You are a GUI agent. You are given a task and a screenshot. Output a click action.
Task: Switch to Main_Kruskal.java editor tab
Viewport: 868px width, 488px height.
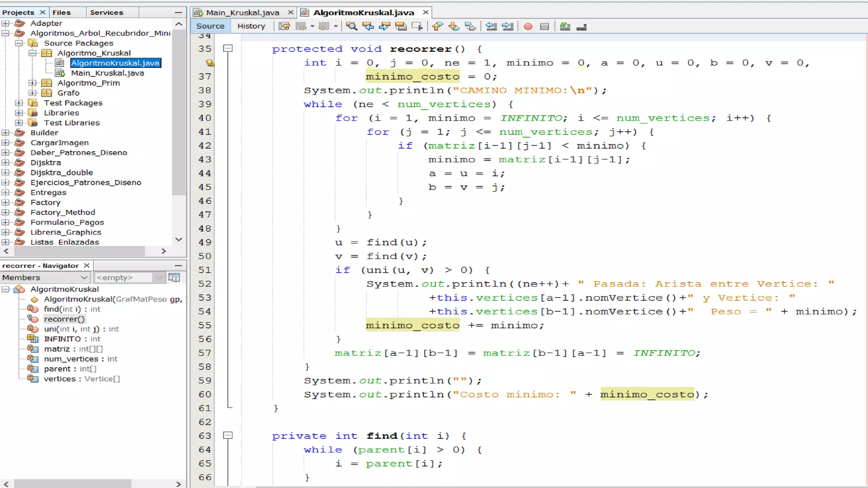point(242,12)
